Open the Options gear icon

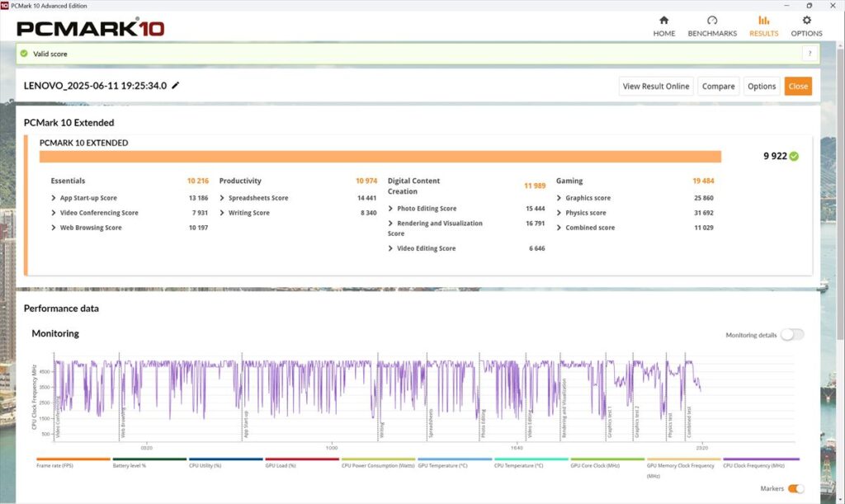point(806,21)
